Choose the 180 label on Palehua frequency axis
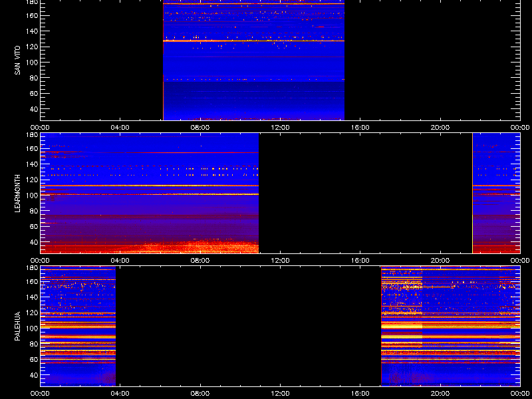 [32, 267]
